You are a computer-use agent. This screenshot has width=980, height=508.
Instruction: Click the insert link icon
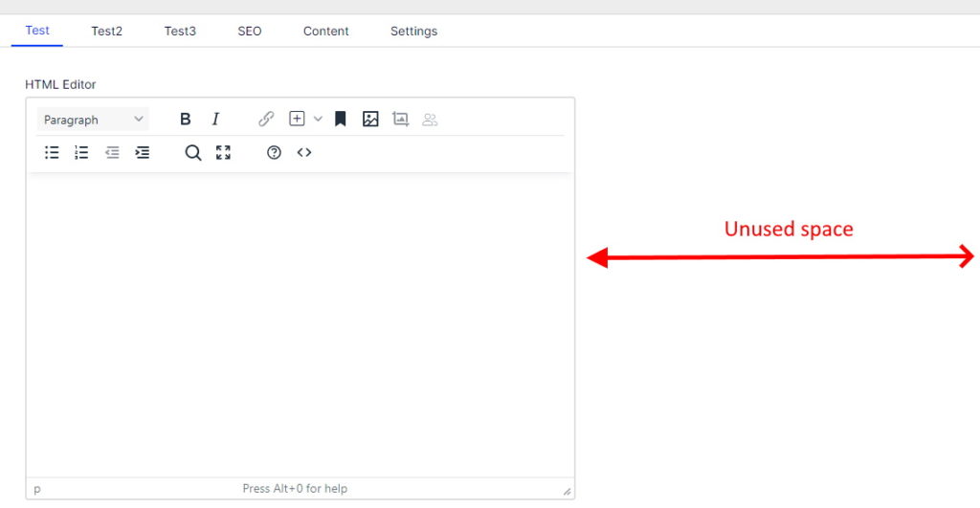266,119
